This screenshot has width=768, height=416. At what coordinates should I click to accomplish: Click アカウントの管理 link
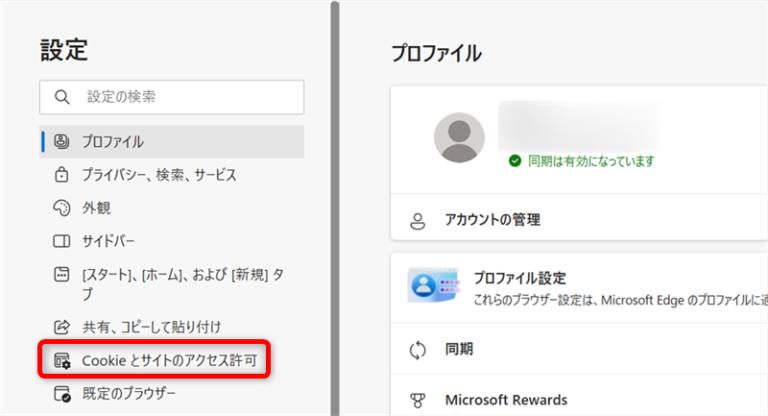click(x=498, y=219)
